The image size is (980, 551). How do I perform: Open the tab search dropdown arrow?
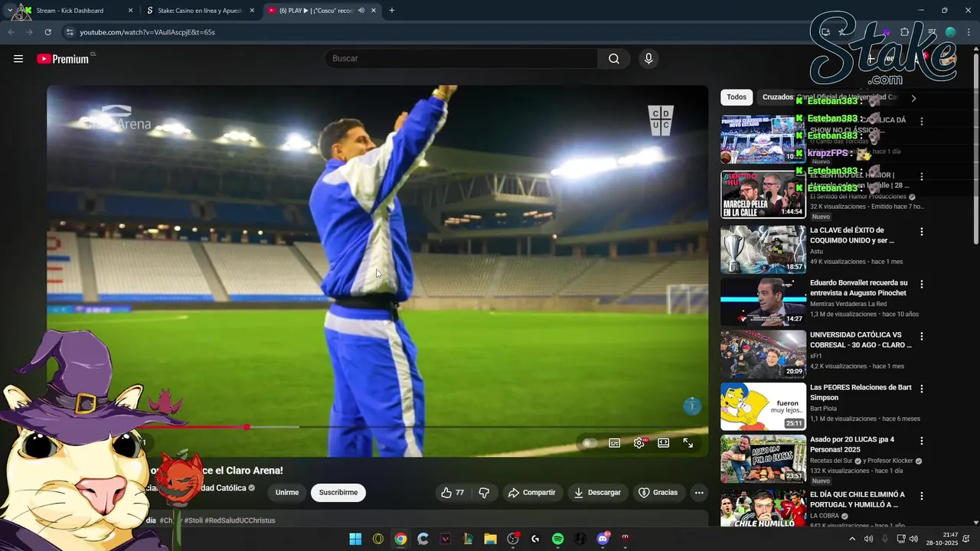coord(9,11)
